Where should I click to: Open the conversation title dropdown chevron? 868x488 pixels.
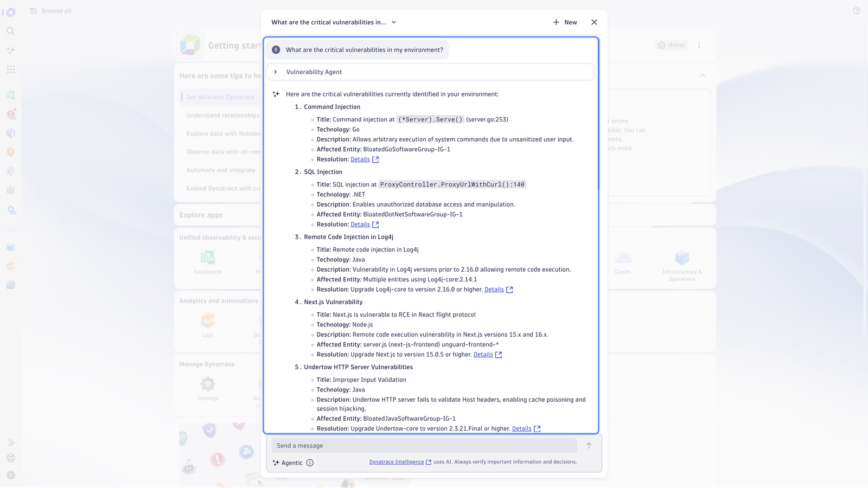(x=394, y=22)
